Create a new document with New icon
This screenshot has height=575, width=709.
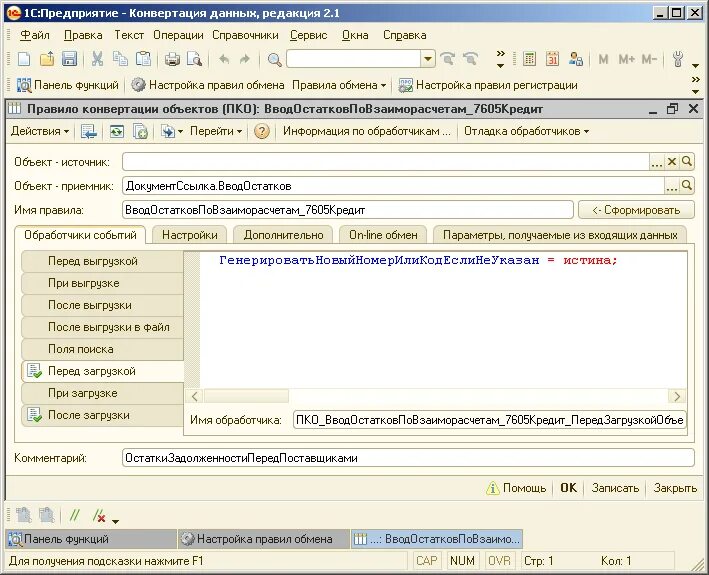point(24,59)
